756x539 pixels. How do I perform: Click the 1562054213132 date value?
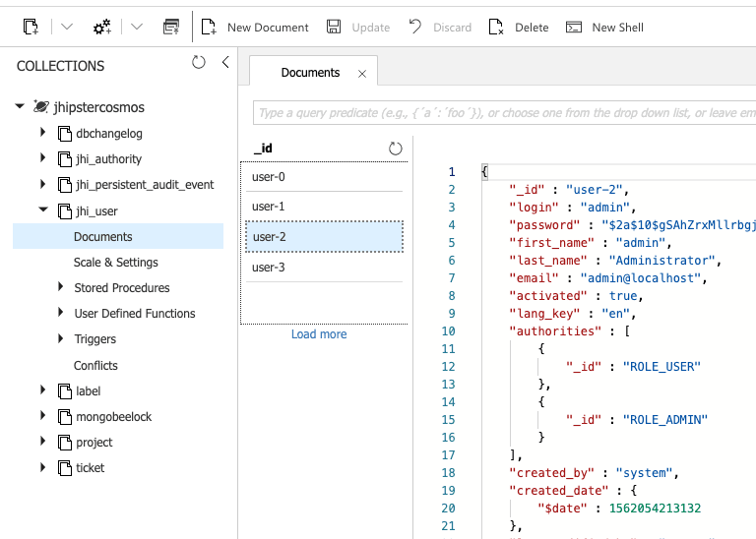click(655, 509)
